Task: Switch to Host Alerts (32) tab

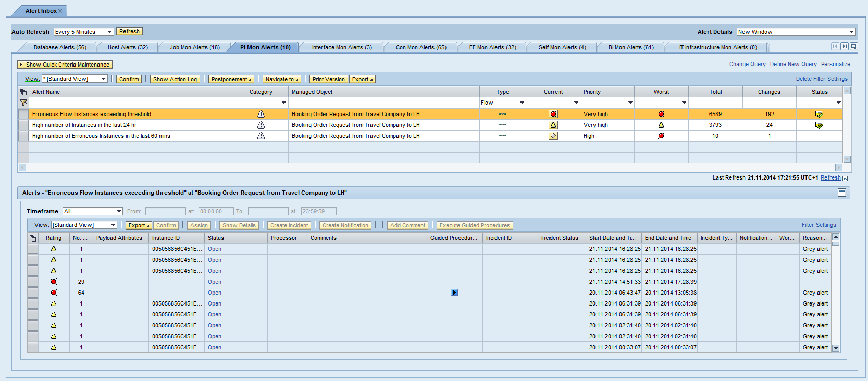Action: [128, 47]
